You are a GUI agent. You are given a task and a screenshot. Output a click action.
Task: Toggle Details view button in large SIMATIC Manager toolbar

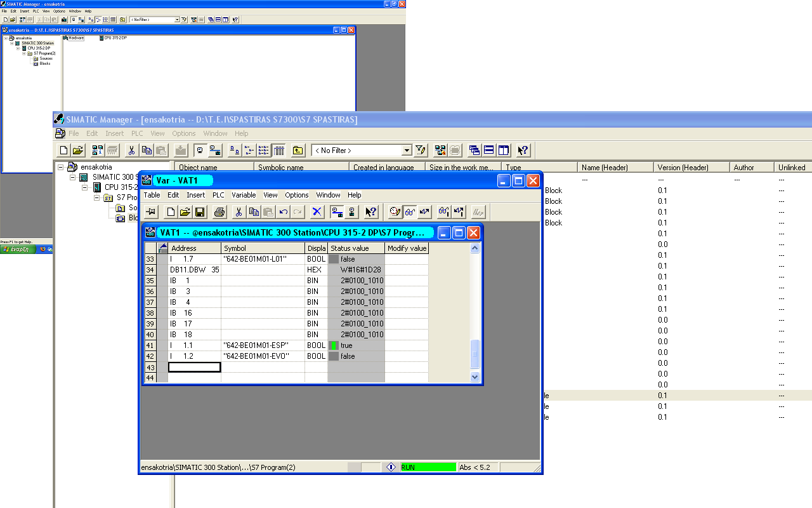tap(278, 150)
